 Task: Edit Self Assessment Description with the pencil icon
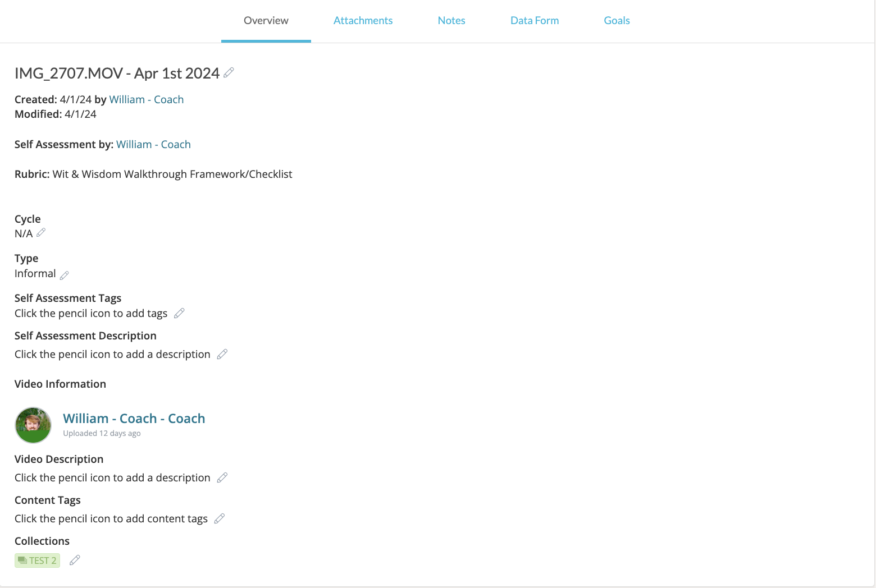click(x=222, y=354)
